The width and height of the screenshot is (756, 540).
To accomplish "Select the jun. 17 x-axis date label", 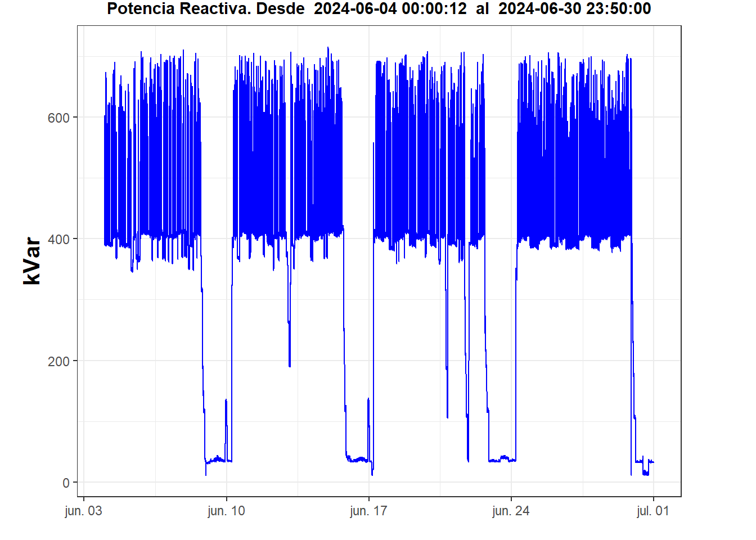I will pos(368,511).
